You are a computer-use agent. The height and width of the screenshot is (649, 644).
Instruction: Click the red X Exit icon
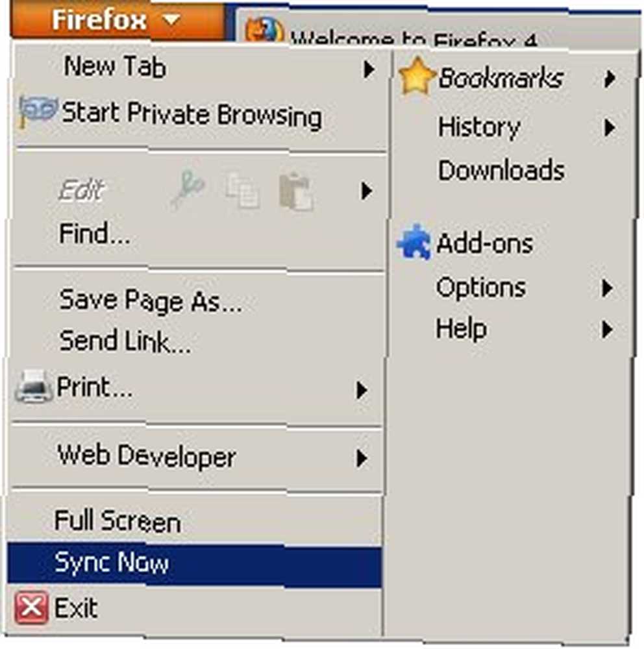coord(31,608)
